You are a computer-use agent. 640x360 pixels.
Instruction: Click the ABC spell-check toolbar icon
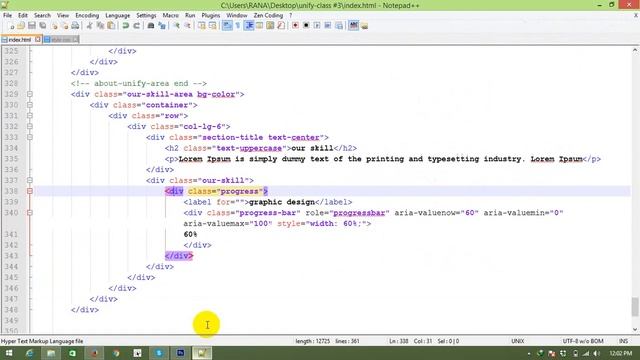point(353,26)
